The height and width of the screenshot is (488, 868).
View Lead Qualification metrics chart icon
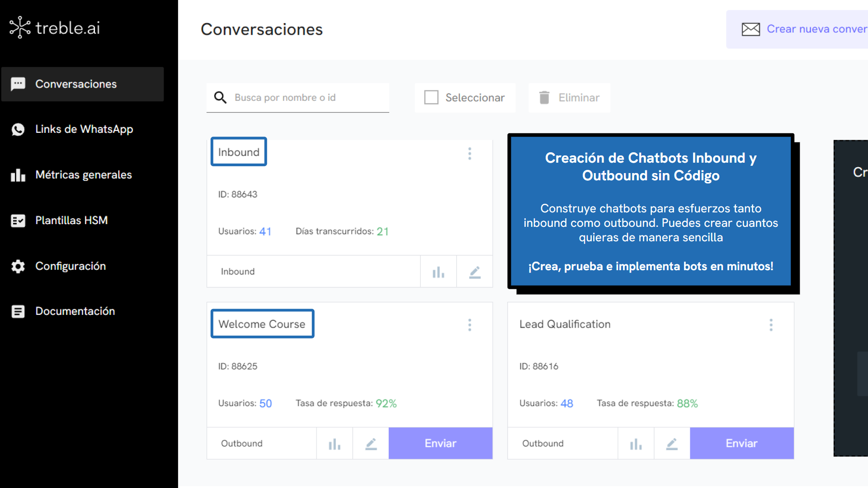636,444
